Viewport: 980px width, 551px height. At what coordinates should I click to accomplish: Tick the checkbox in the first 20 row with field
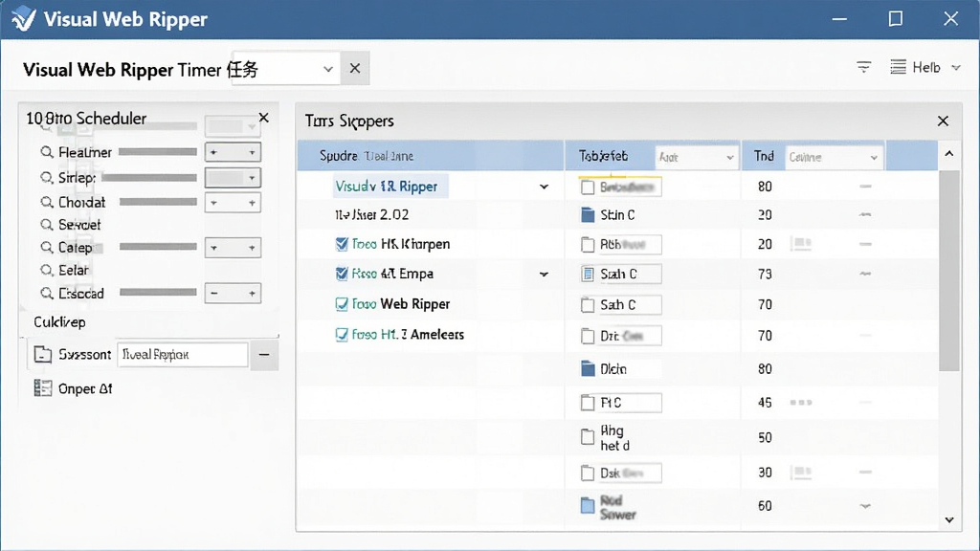click(588, 244)
